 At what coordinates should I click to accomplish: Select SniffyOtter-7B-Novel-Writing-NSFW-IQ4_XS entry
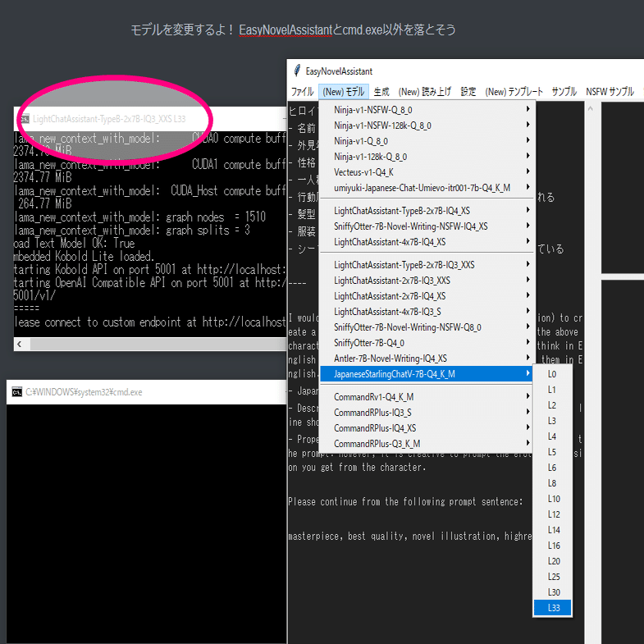[x=427, y=226]
